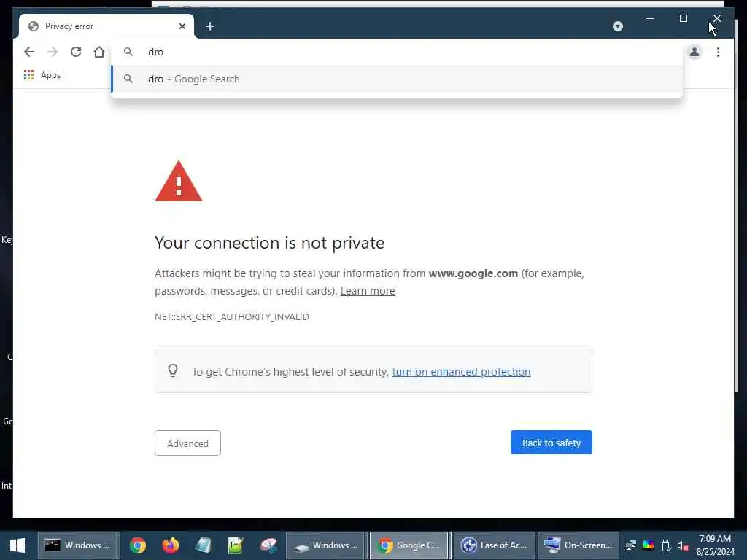Expand the tab search dropdown arrow
Viewport: 747px width, 560px height.
(617, 26)
